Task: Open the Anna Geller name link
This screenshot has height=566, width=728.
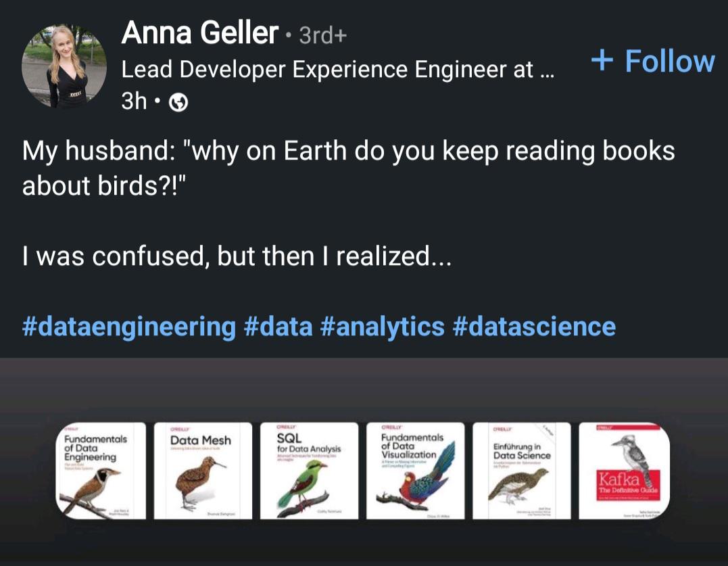Action: click(199, 32)
